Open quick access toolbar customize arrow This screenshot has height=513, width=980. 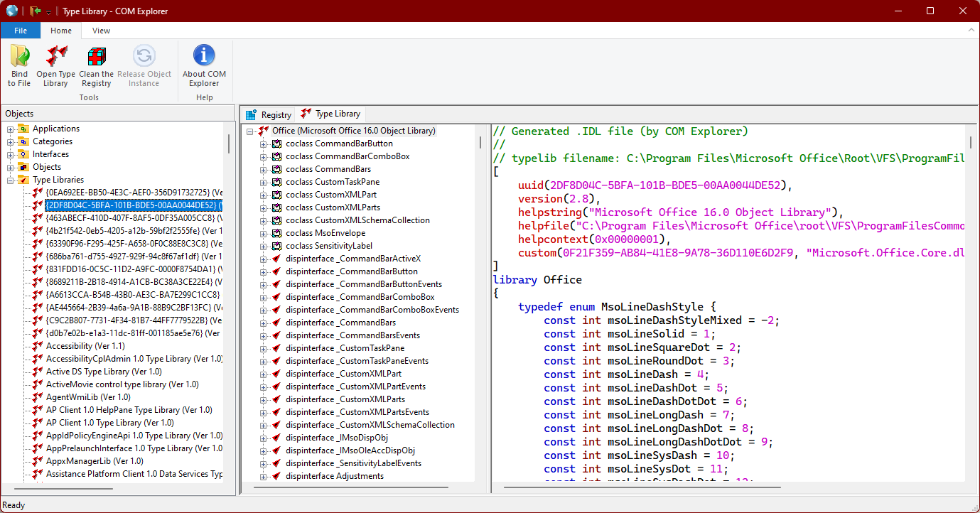pos(48,12)
